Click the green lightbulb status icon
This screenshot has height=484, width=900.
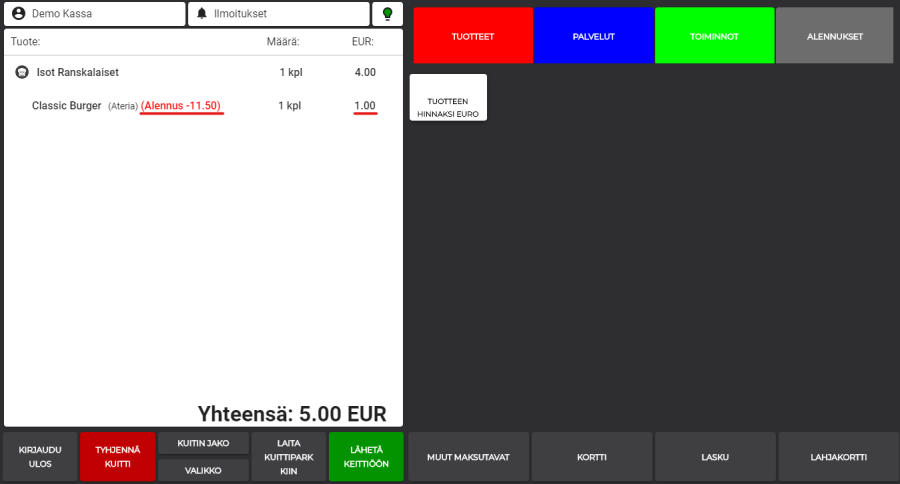click(x=387, y=14)
